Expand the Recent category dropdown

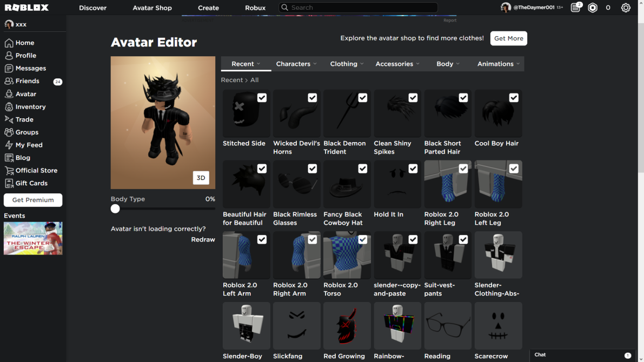pos(246,64)
